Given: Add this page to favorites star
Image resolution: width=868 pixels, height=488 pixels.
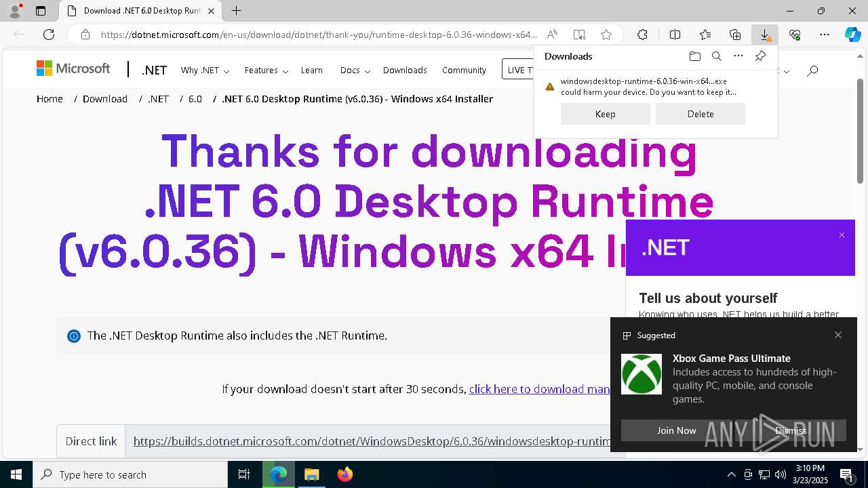Looking at the screenshot, I should click(606, 35).
